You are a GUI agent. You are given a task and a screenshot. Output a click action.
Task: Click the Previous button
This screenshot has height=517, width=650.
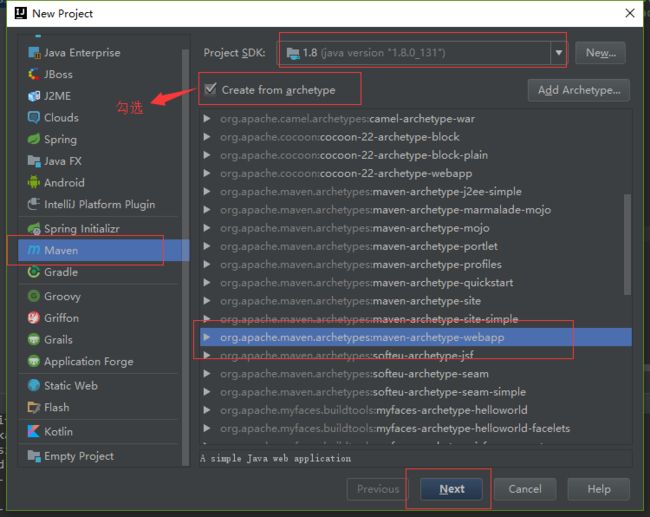coord(378,489)
